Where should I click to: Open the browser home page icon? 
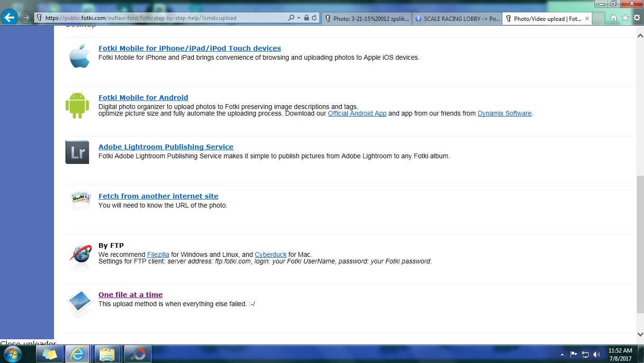pyautogui.click(x=614, y=18)
